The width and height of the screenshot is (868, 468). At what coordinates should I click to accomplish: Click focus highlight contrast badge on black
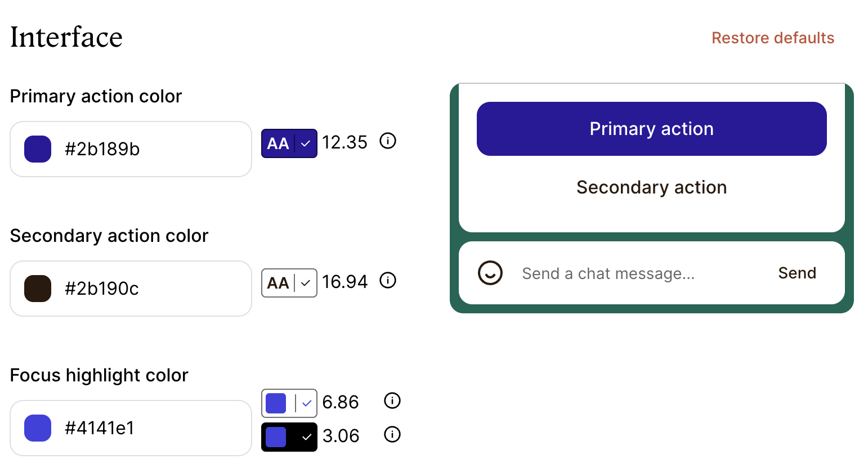click(x=289, y=437)
